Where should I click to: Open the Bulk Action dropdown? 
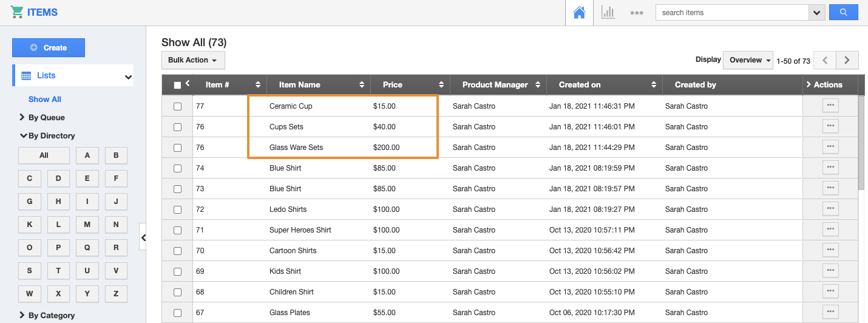coord(192,60)
